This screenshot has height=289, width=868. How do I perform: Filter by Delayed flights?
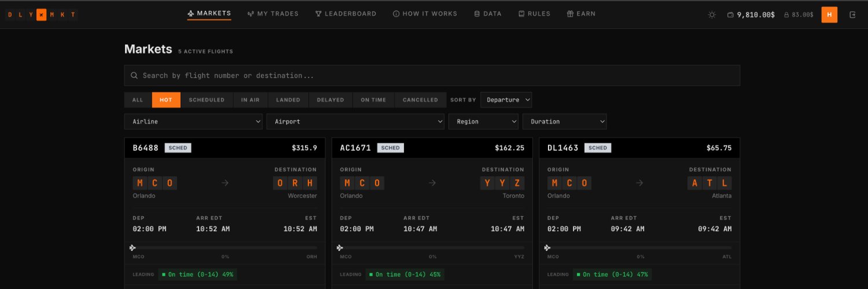330,100
